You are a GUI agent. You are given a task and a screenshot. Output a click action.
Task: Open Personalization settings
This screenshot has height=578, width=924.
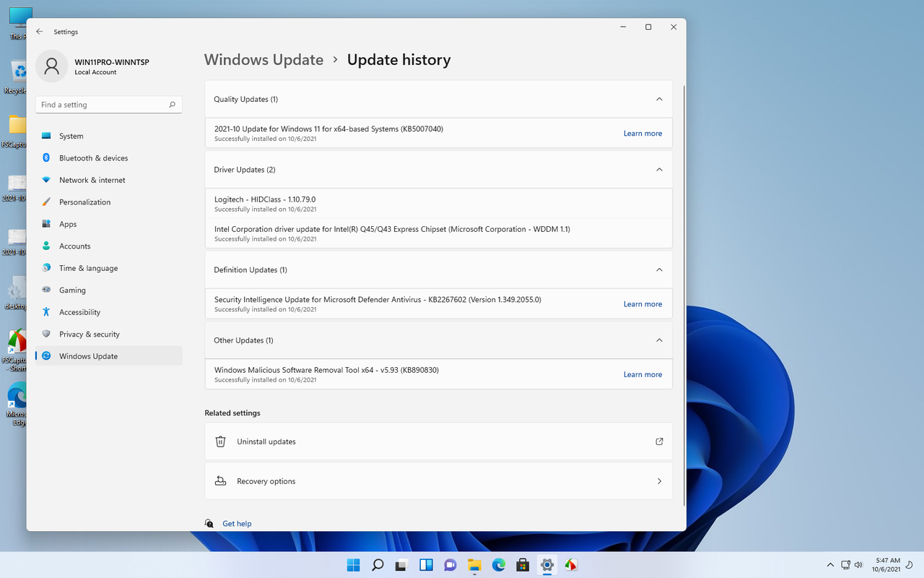[108, 202]
